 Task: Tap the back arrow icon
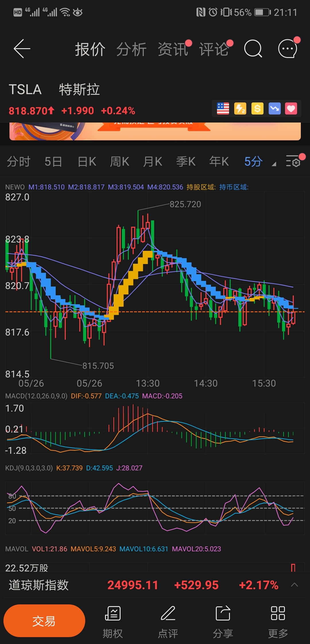point(22,49)
